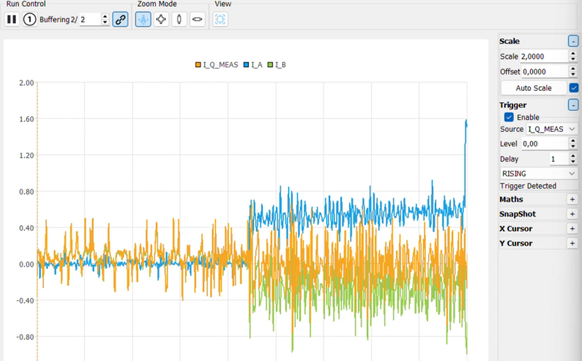Click the fit view icon
The height and width of the screenshot is (361, 582).
[220, 19]
